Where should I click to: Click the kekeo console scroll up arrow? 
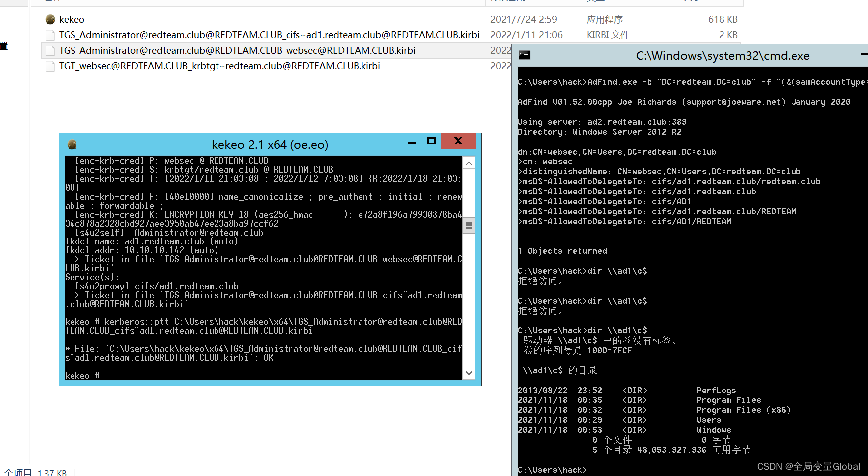coord(469,163)
